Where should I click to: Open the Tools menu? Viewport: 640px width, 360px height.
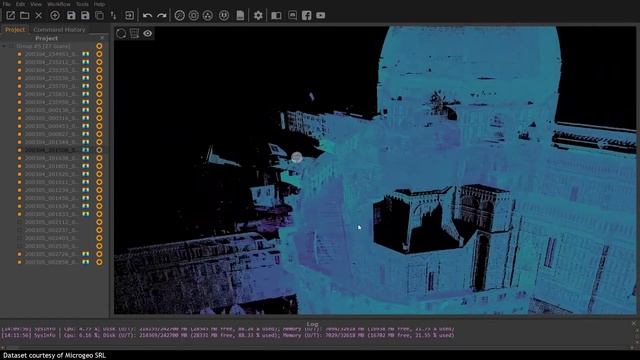(x=82, y=4)
